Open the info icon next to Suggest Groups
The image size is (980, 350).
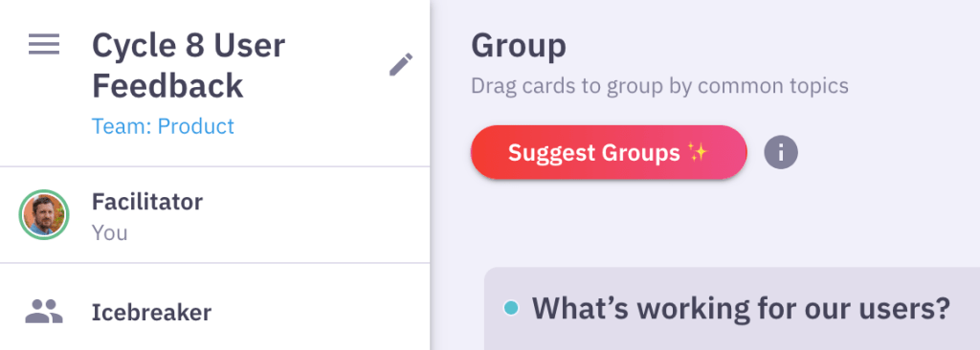(781, 152)
